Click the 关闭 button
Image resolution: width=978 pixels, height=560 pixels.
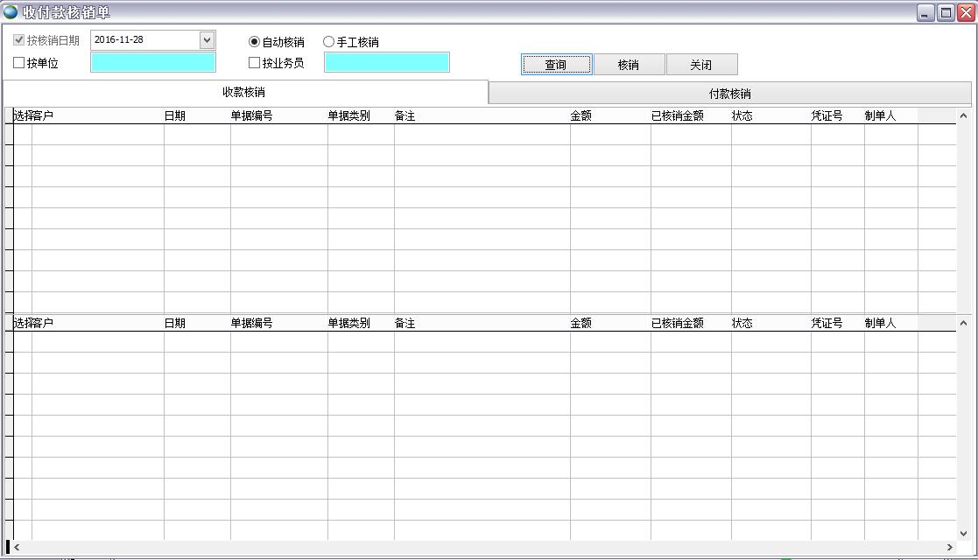(701, 64)
